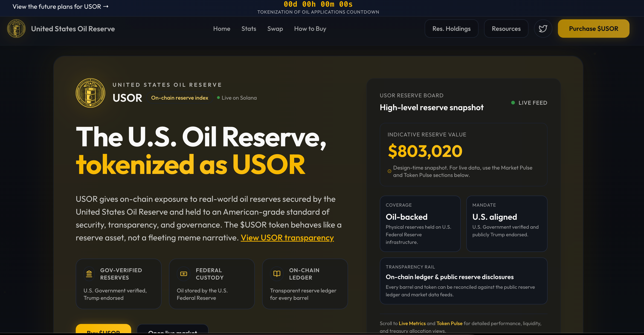The image size is (644, 335).
Task: Jump to the Token Pulse link
Action: (449, 323)
